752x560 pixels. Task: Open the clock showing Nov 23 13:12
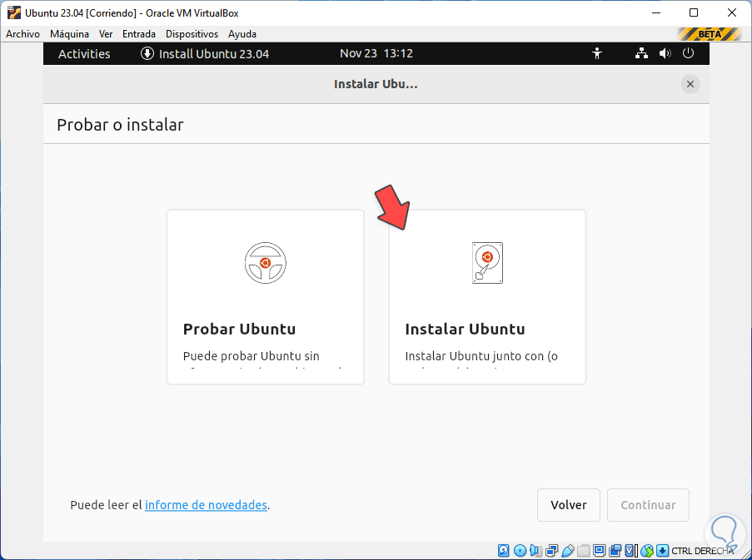point(376,53)
